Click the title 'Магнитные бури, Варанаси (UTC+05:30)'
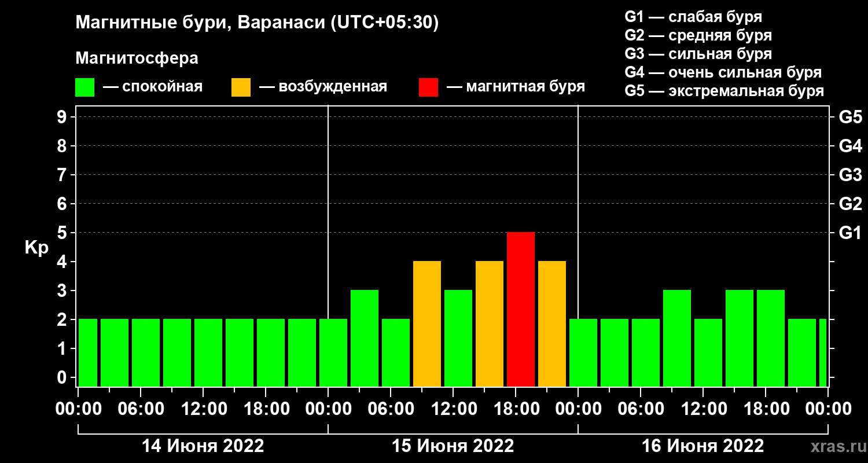The image size is (868, 463). tap(257, 23)
